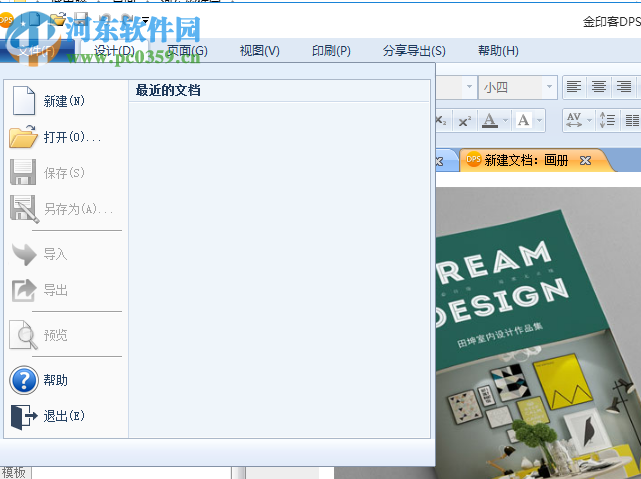This screenshot has width=641, height=479.
Task: Align text right in the toolbar
Action: 624,87
